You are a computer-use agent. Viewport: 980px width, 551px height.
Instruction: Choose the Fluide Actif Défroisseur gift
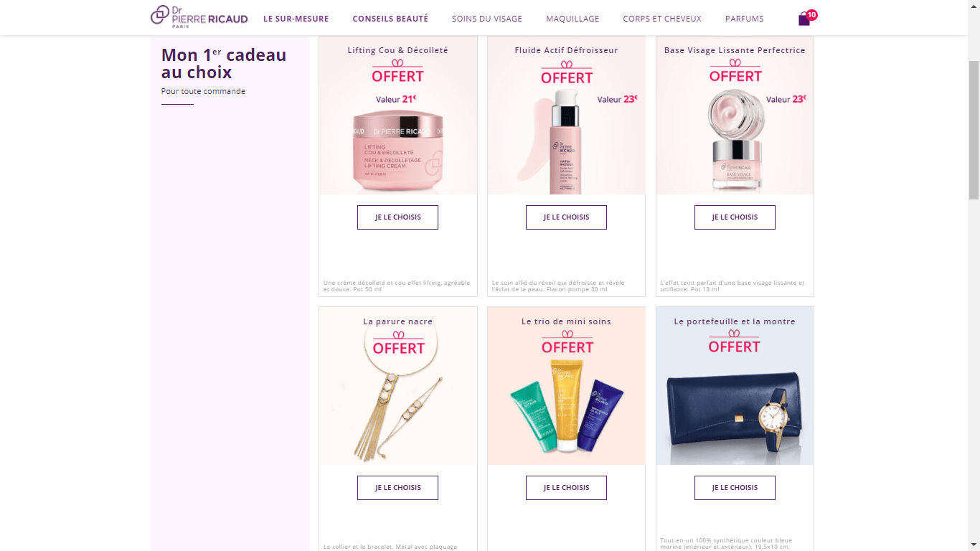point(566,217)
